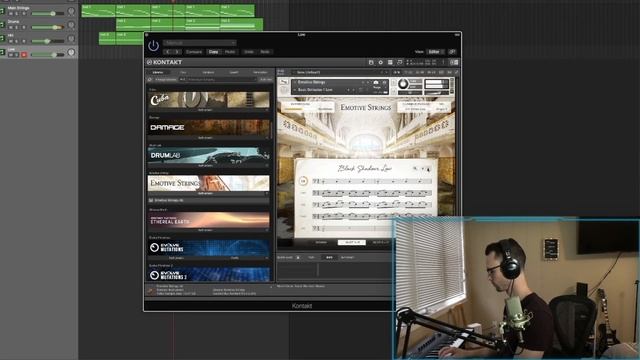Image resolution: width=640 pixels, height=360 pixels.
Task: Select the Cuba library banner
Action: [209, 99]
